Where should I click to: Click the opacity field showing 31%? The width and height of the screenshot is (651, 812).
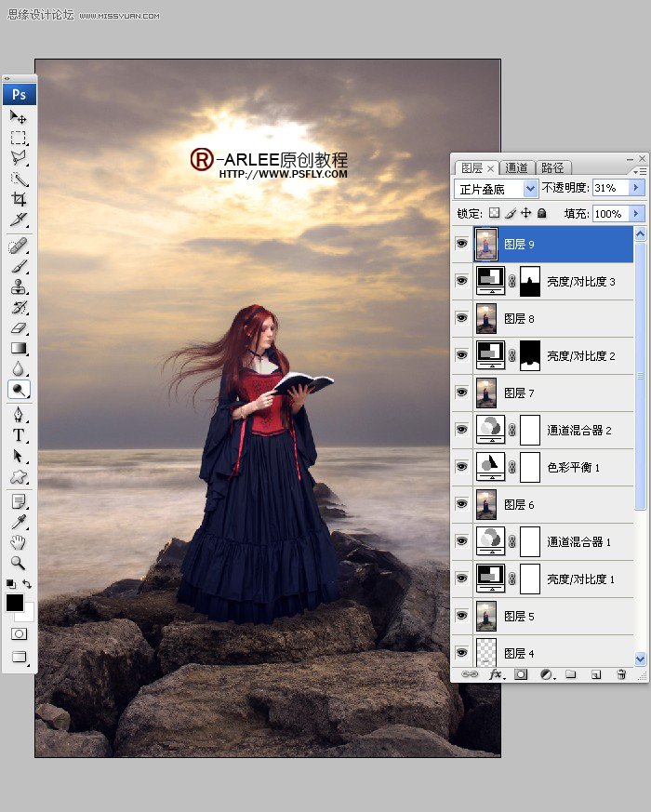coord(611,188)
